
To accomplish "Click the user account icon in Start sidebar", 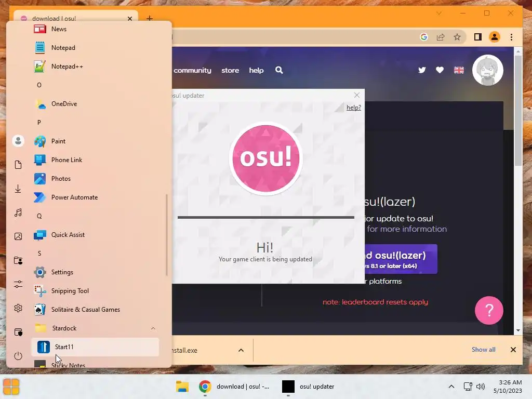I will tap(18, 140).
